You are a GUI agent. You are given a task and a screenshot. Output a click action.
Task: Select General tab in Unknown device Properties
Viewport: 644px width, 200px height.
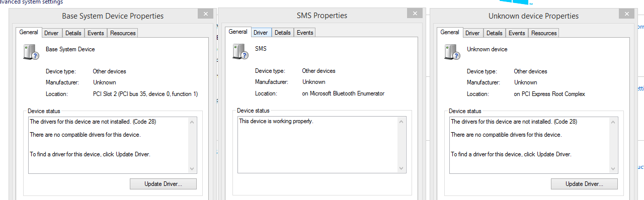450,32
